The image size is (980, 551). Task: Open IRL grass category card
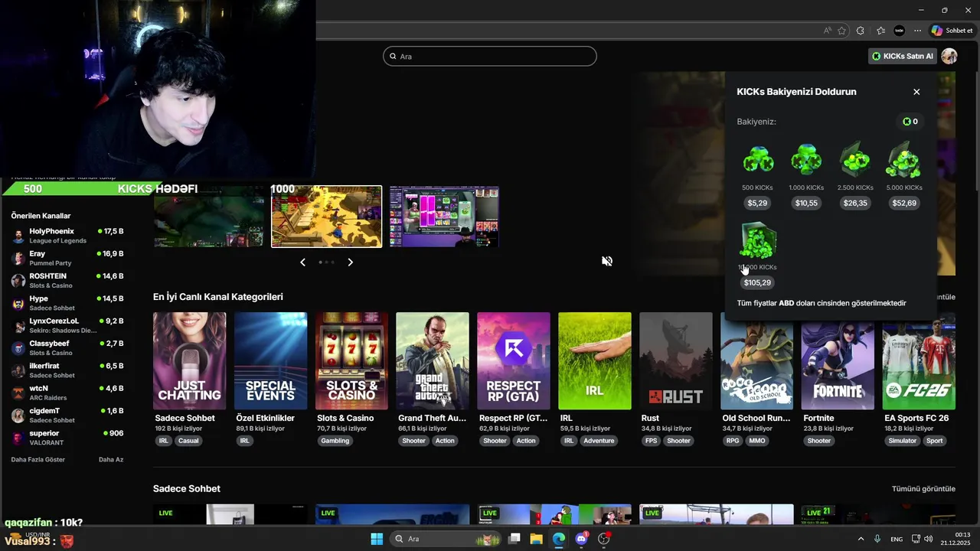595,360
